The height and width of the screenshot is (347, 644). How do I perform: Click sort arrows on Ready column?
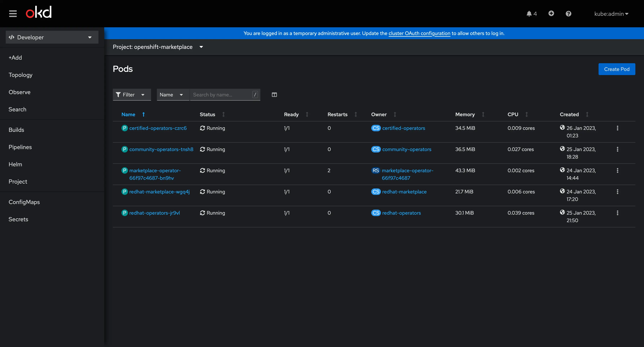[x=307, y=114]
